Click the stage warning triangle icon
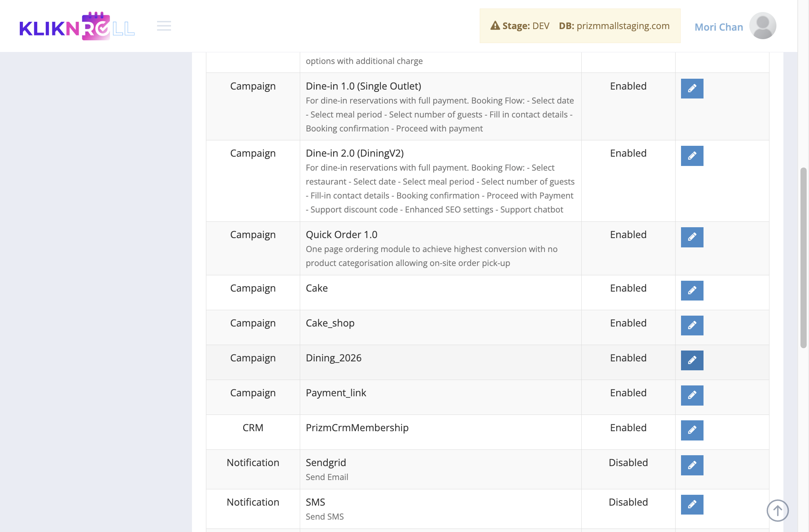This screenshot has height=532, width=809. (x=495, y=26)
